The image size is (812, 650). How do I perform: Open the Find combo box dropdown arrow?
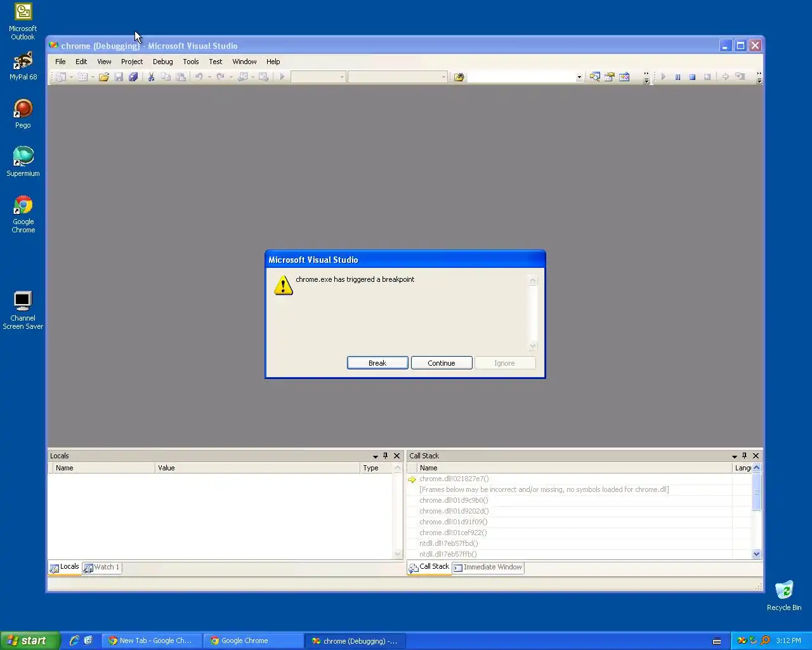pyautogui.click(x=579, y=77)
